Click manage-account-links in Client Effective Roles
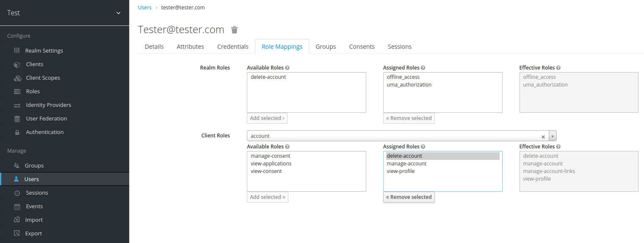 pyautogui.click(x=549, y=171)
